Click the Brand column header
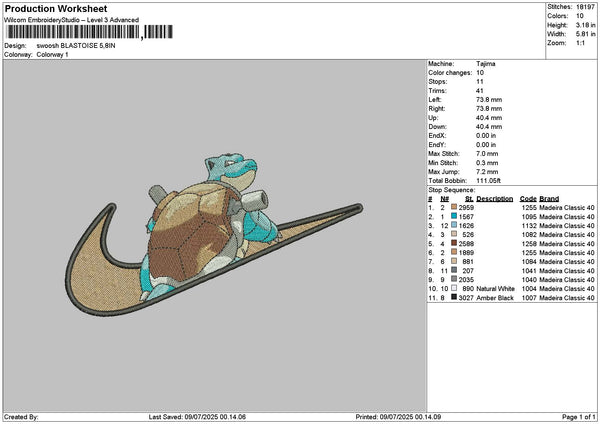 (549, 197)
